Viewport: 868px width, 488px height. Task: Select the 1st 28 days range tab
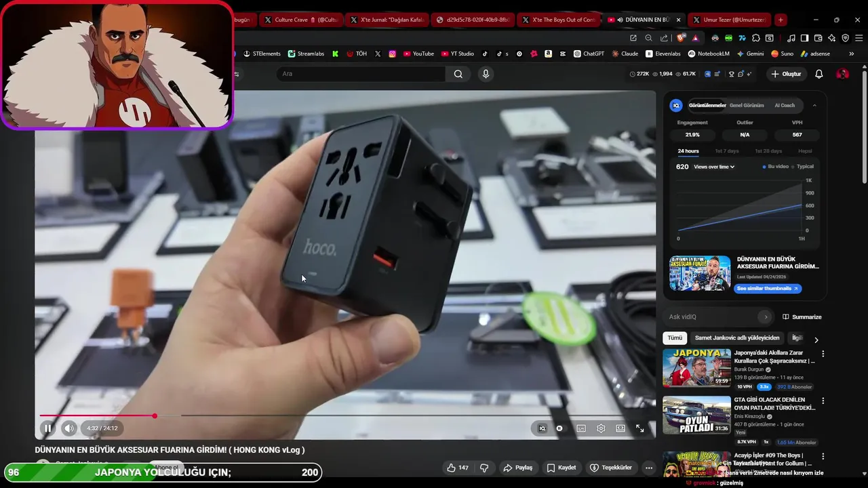768,151
